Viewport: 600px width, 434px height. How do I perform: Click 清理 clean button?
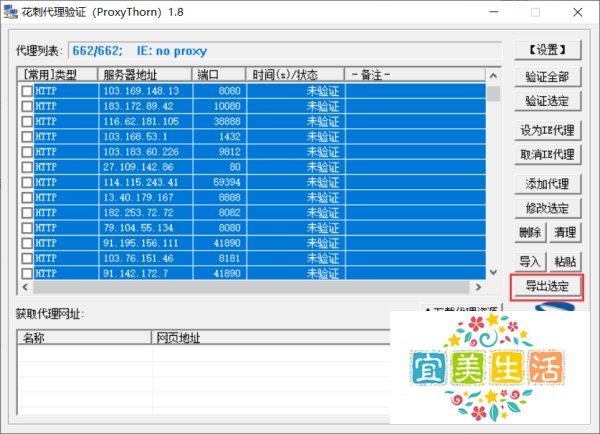[x=565, y=232]
